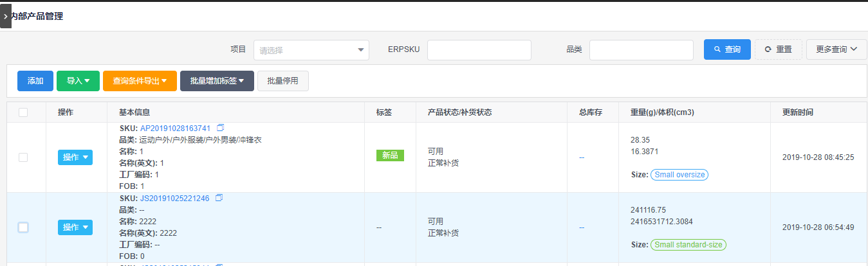868x266 pixels.
Task: Open the 项目 请选择 dropdown
Action: coord(311,50)
